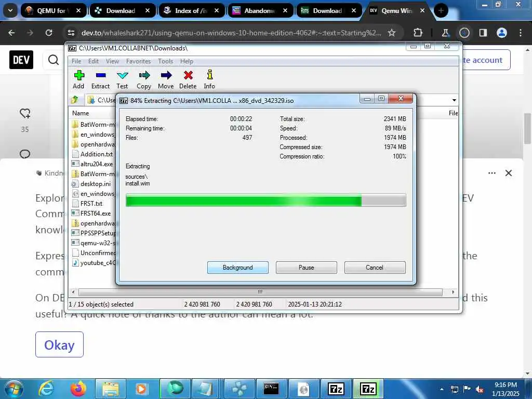Click the browser back arrow
The width and height of the screenshot is (532, 399).
pyautogui.click(x=11, y=33)
